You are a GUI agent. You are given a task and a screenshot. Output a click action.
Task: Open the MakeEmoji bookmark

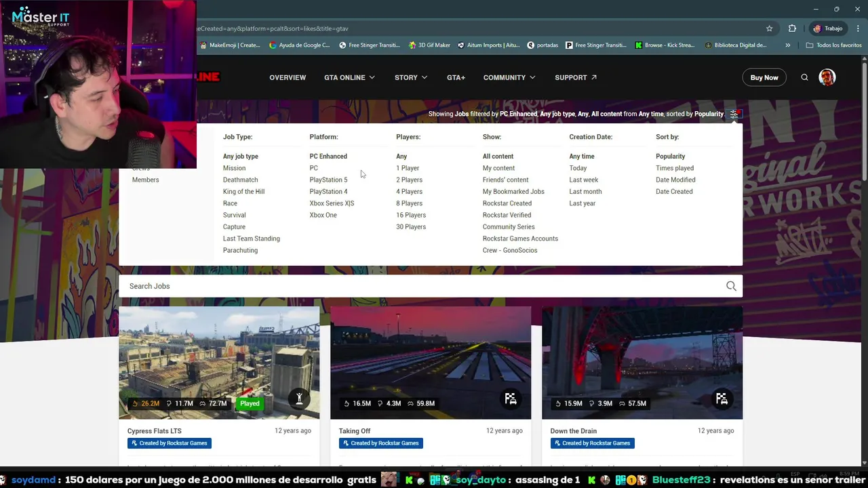[x=230, y=45]
